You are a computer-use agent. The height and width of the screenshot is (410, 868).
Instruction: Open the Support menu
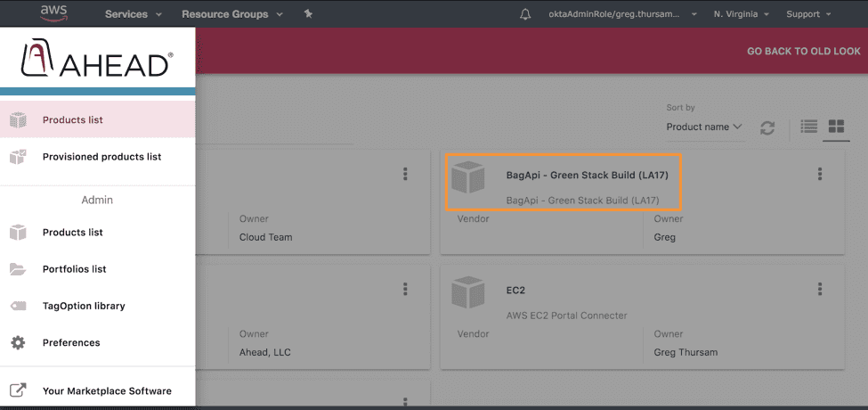pyautogui.click(x=808, y=14)
